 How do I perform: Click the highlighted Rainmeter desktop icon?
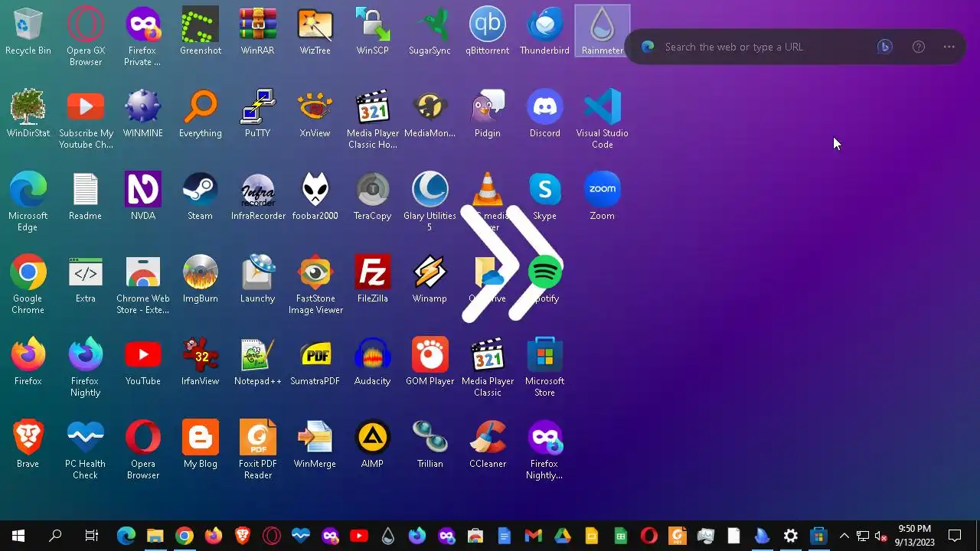click(x=602, y=31)
